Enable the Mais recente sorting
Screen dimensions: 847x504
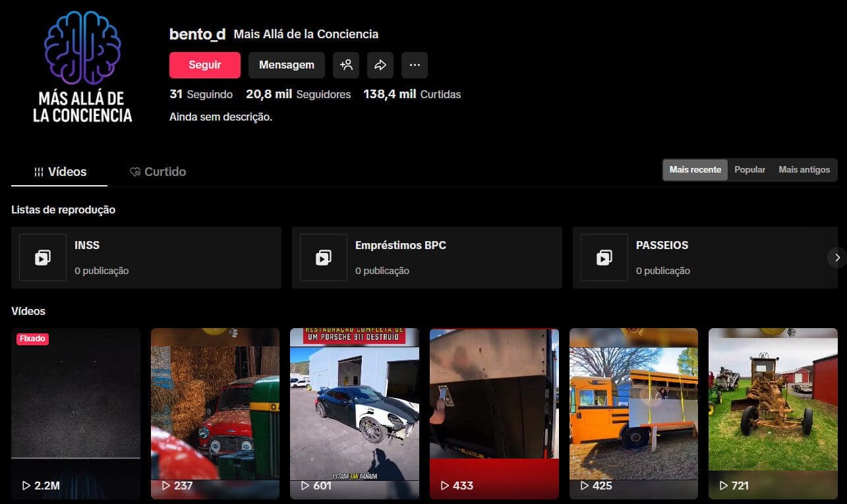[695, 169]
